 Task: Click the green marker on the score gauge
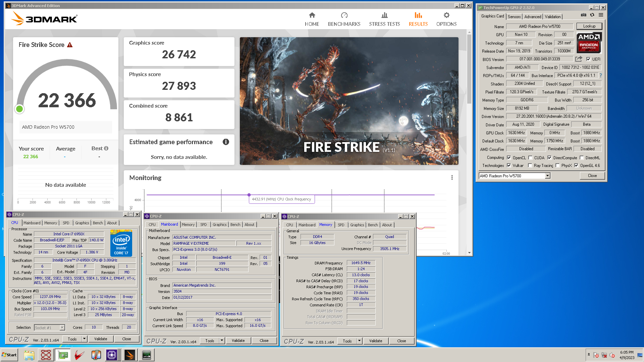coord(19,109)
